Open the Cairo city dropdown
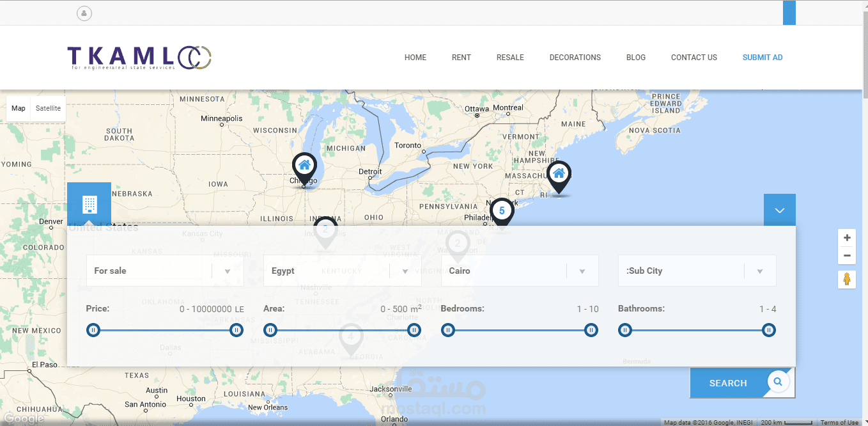 (520, 271)
